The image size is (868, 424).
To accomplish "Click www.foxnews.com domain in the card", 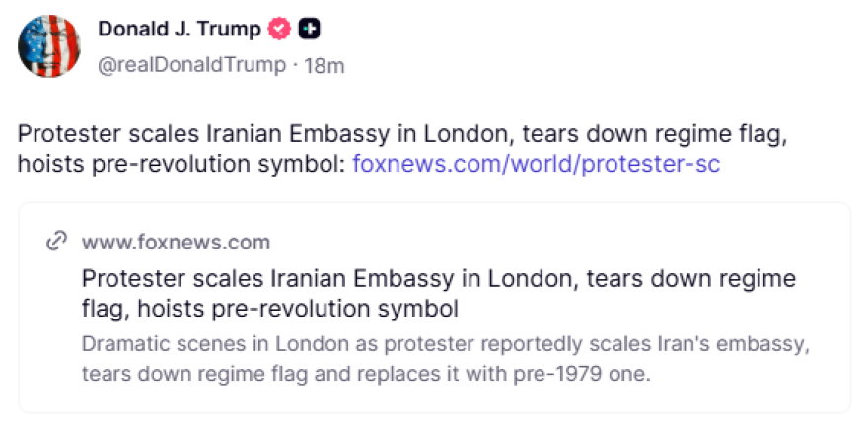I will 176,243.
